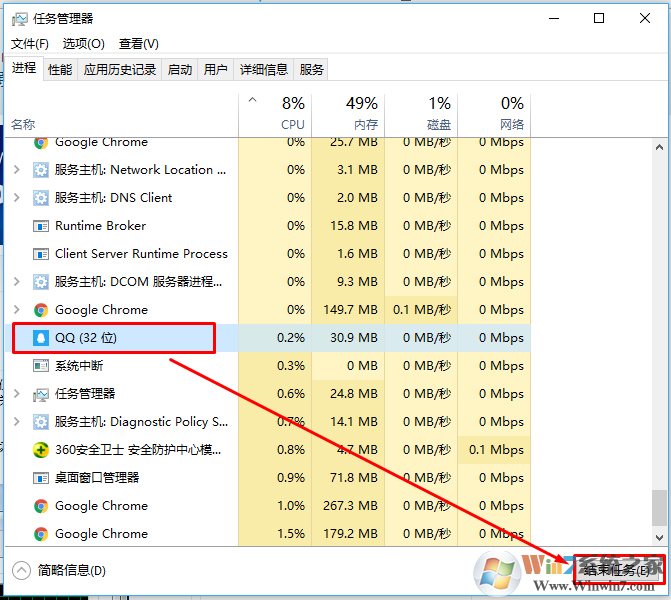The width and height of the screenshot is (671, 600).
Task: Expand the Google Chrome process using 149.7 MB
Action: click(16, 310)
